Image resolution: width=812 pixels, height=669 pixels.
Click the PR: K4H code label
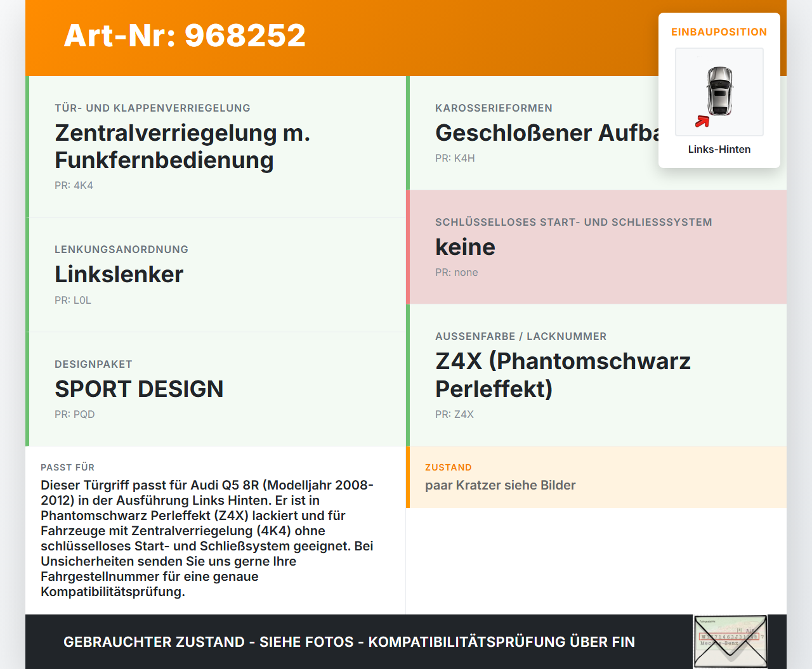[x=454, y=158]
